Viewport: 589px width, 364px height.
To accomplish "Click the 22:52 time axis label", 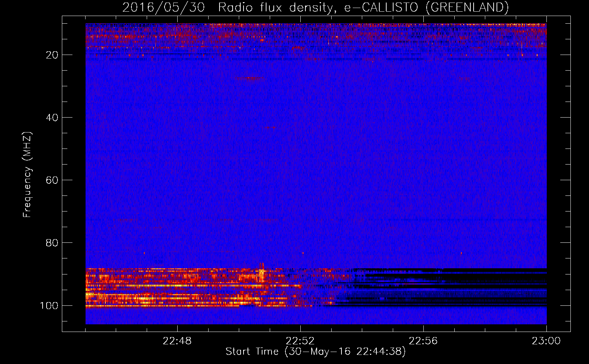I will (300, 341).
